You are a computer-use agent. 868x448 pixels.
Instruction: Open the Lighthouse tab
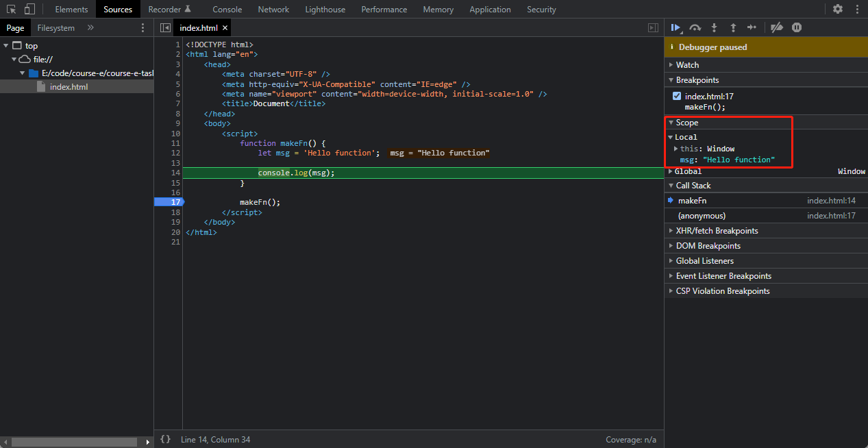click(325, 10)
